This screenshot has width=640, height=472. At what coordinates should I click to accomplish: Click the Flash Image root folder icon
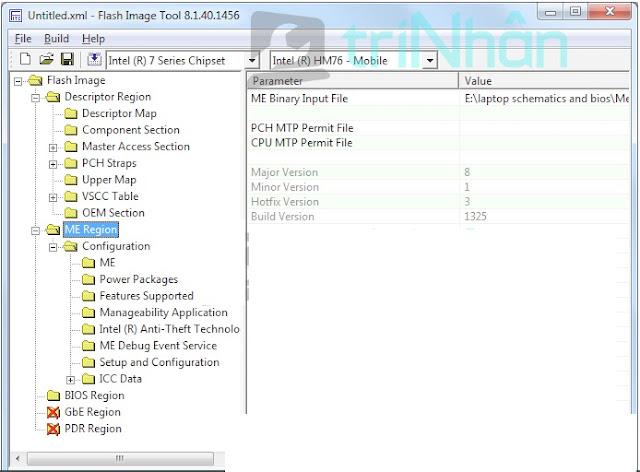pyautogui.click(x=36, y=80)
